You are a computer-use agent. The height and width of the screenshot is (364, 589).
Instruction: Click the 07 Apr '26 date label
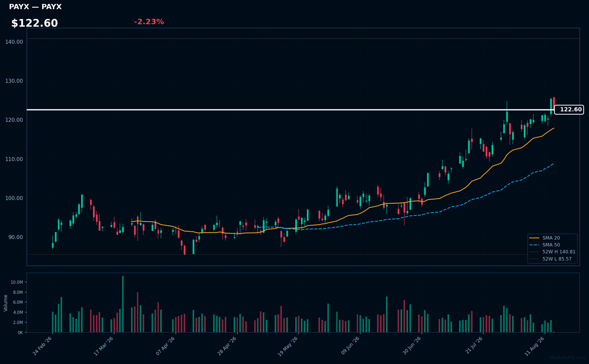[165, 346]
